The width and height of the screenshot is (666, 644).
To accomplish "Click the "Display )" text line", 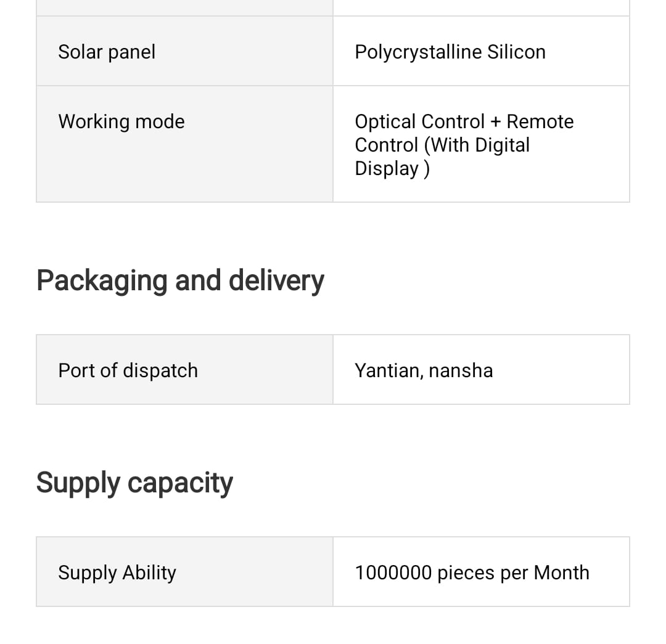I will coord(392,168).
